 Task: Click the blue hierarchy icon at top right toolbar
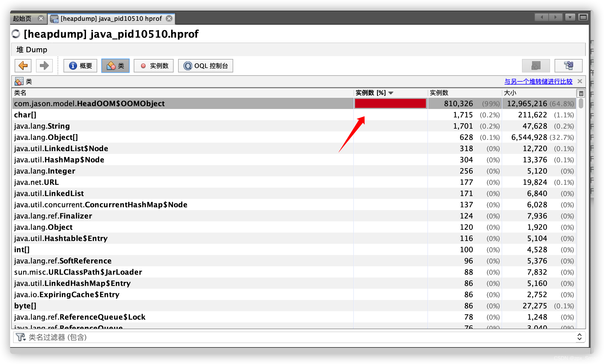tap(568, 65)
